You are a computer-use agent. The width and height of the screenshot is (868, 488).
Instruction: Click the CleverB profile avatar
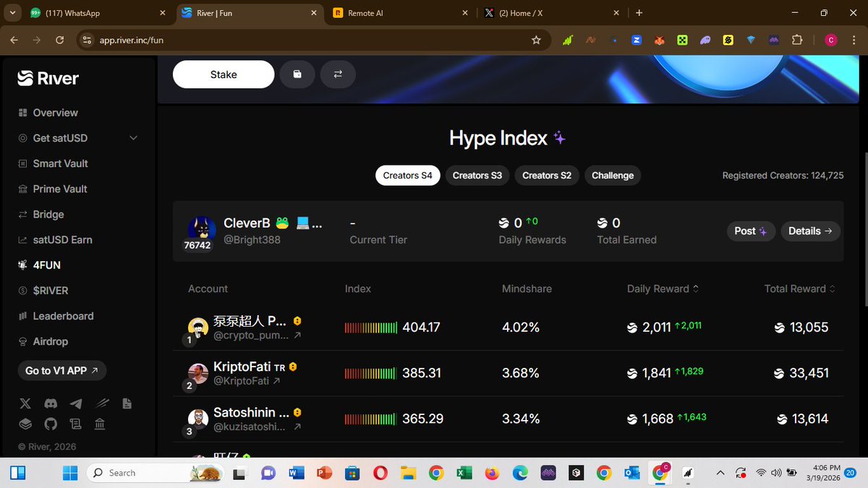pyautogui.click(x=202, y=228)
